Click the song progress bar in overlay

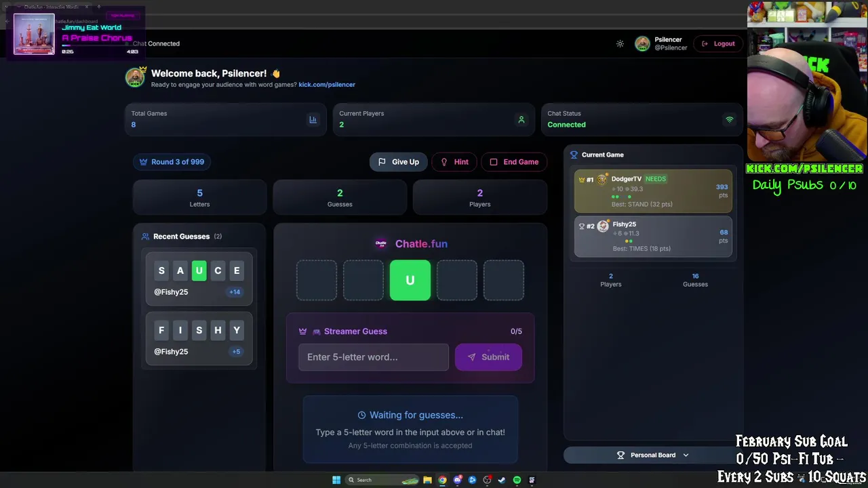(x=100, y=45)
